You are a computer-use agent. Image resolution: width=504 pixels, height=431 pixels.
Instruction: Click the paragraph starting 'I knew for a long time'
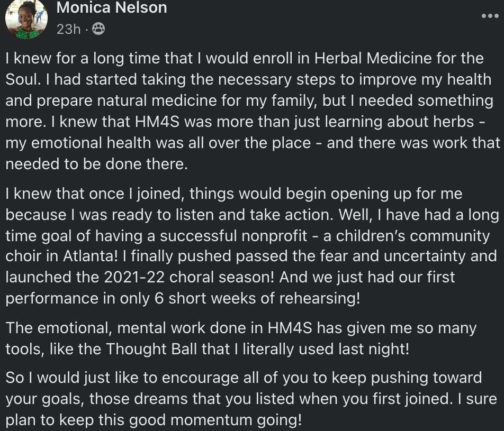[252, 111]
